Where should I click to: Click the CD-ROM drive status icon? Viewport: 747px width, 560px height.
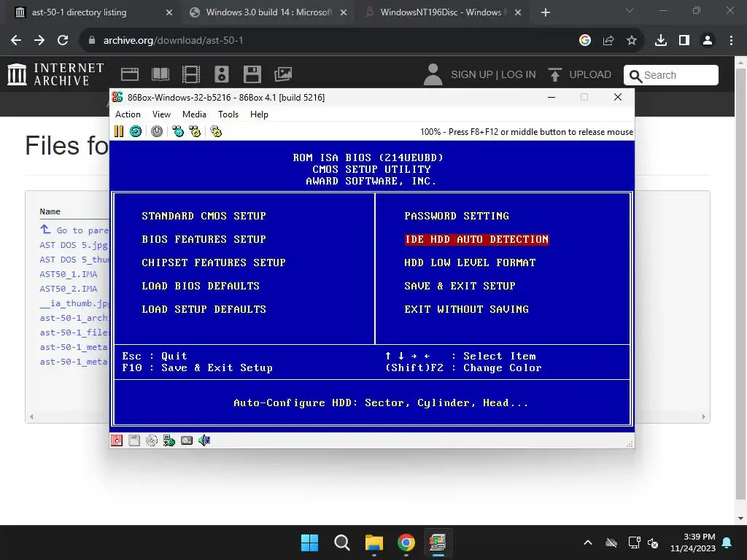click(x=152, y=440)
